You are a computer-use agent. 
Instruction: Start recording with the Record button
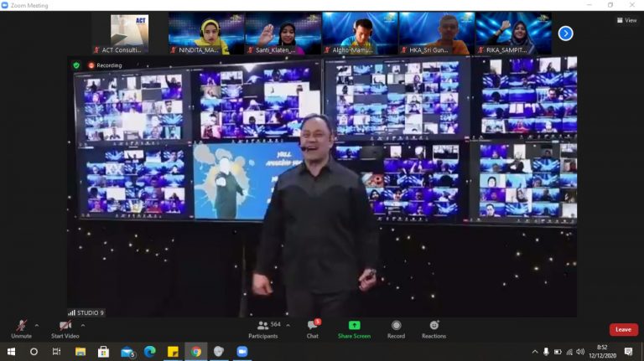[396, 326]
